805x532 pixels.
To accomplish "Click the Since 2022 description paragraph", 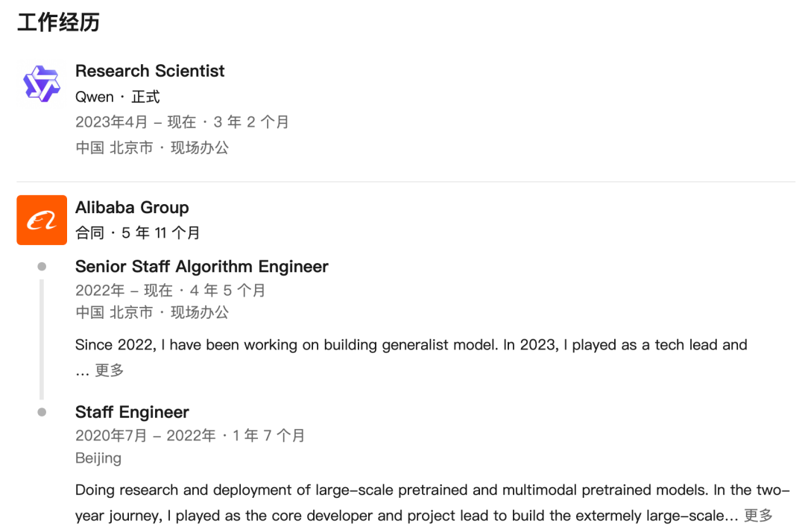I will click(411, 357).
